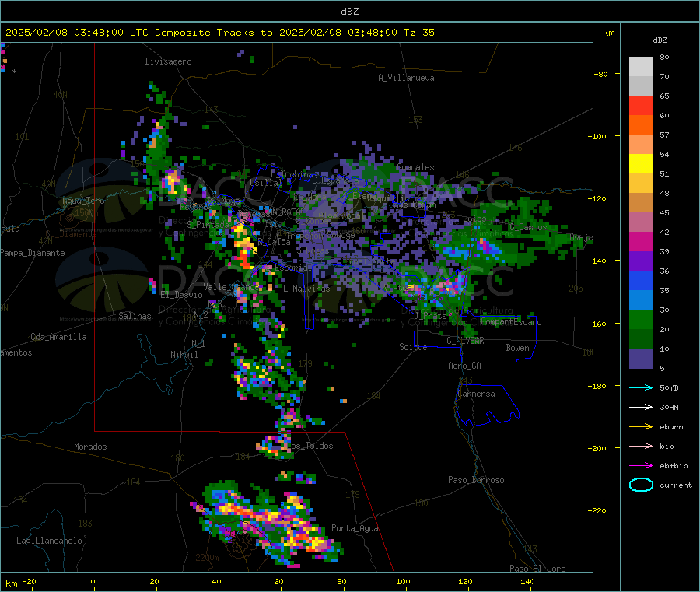The width and height of the screenshot is (700, 592).
Task: Click the cyan 50YD arrow symbol in legend
Action: pyautogui.click(x=641, y=387)
